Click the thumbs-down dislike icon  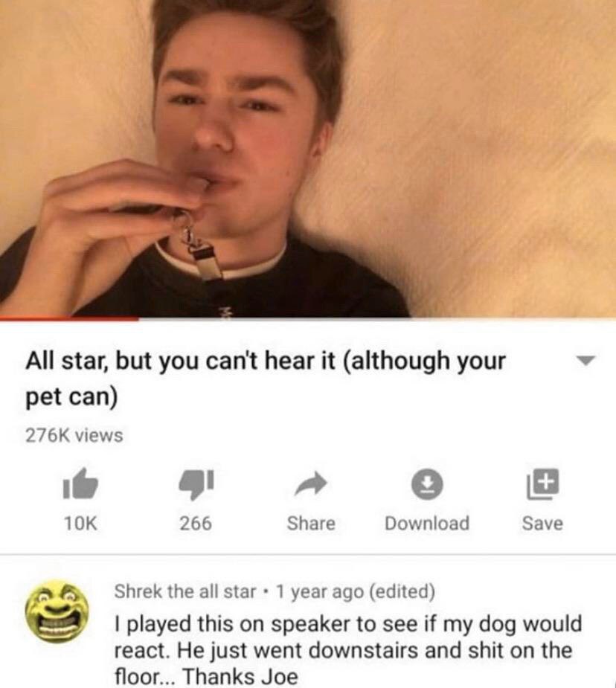point(196,484)
